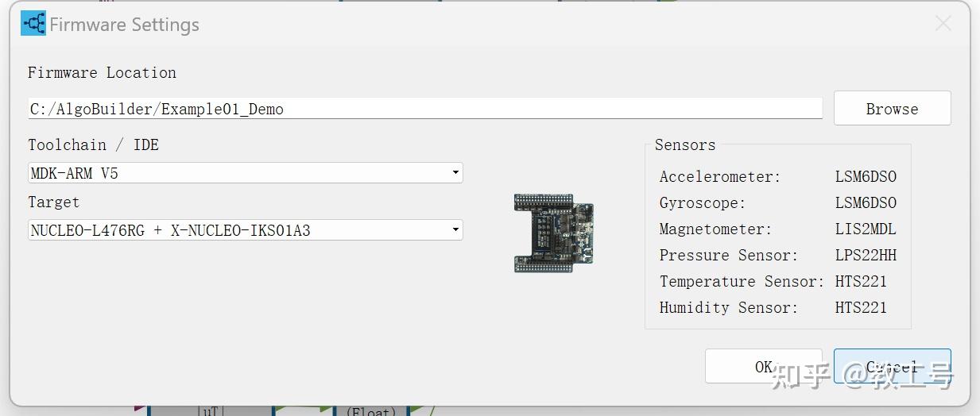The width and height of the screenshot is (980, 416).
Task: Click the Humidity Sensor label
Action: click(x=728, y=307)
